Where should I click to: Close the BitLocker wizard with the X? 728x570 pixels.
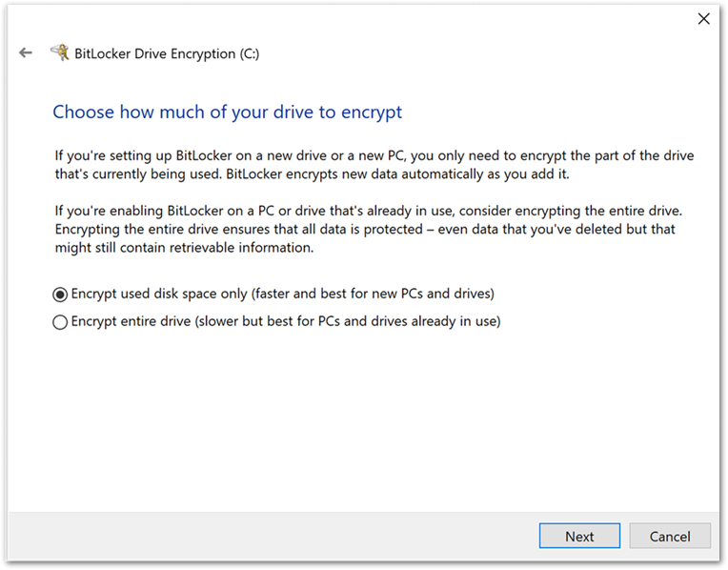[704, 19]
